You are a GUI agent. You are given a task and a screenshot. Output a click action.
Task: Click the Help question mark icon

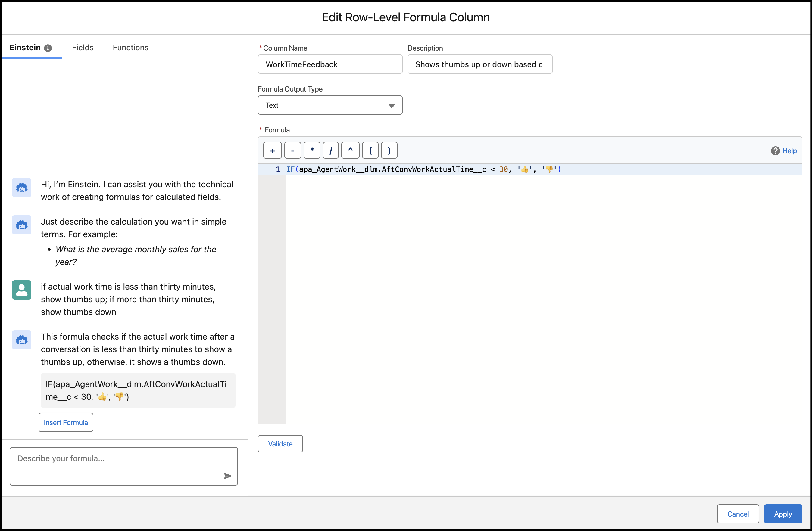(776, 151)
